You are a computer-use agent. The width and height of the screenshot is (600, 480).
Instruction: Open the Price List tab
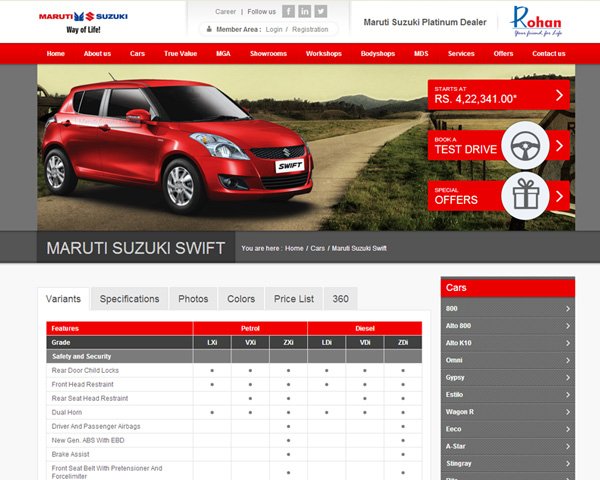click(294, 299)
